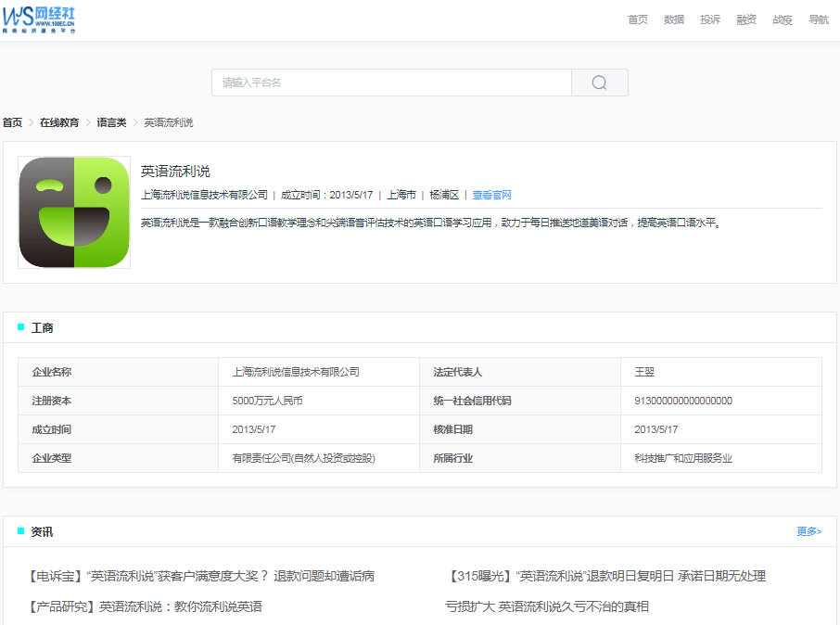840x625 pixels.
Task: Open the 融资 navigation item
Action: tap(746, 19)
